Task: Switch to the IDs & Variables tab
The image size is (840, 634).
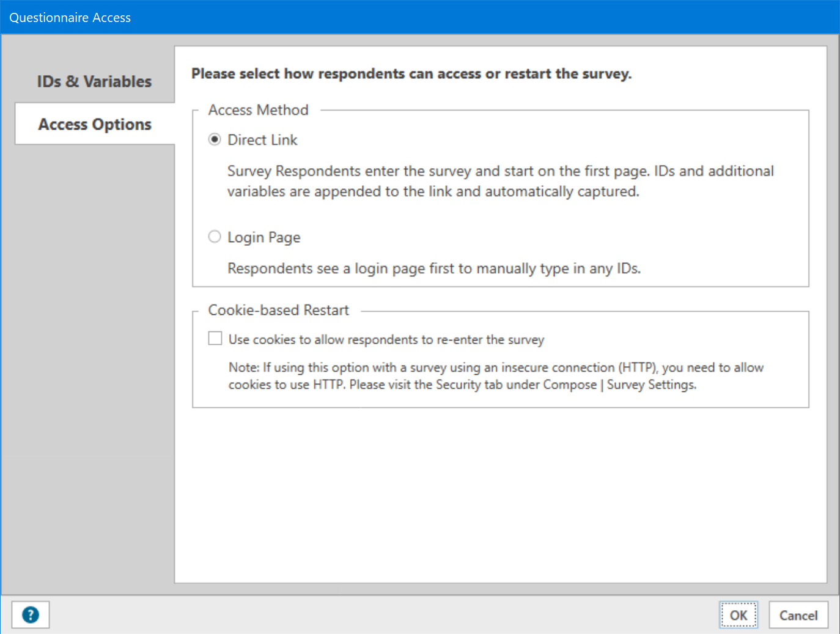Action: pyautogui.click(x=94, y=81)
